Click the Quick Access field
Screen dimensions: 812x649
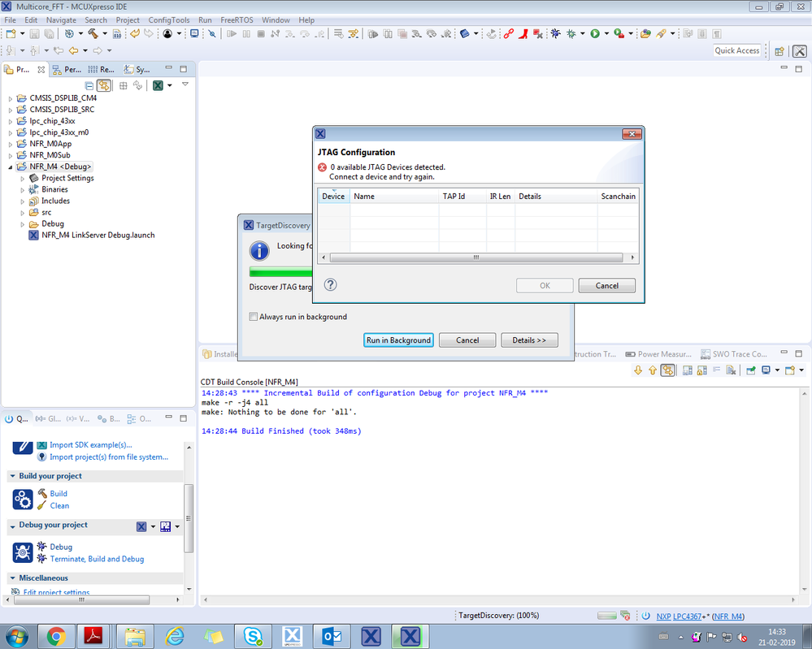click(736, 50)
